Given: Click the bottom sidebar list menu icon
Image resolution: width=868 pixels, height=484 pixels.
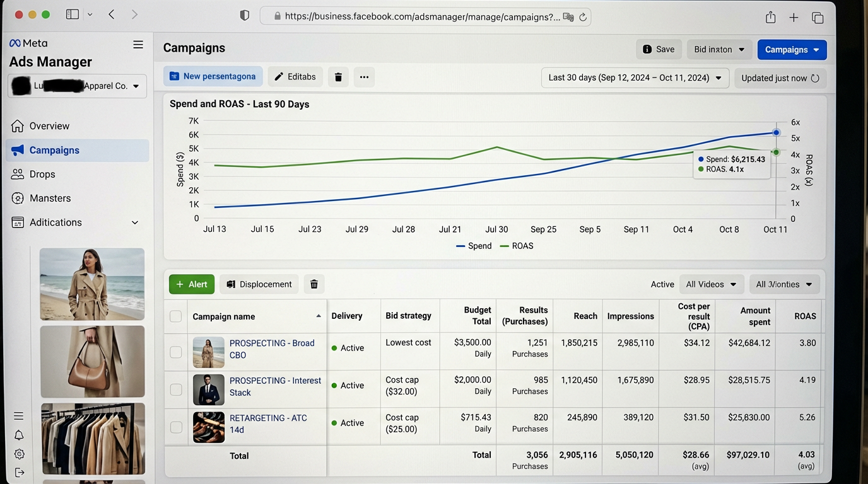Looking at the screenshot, I should 19,416.
